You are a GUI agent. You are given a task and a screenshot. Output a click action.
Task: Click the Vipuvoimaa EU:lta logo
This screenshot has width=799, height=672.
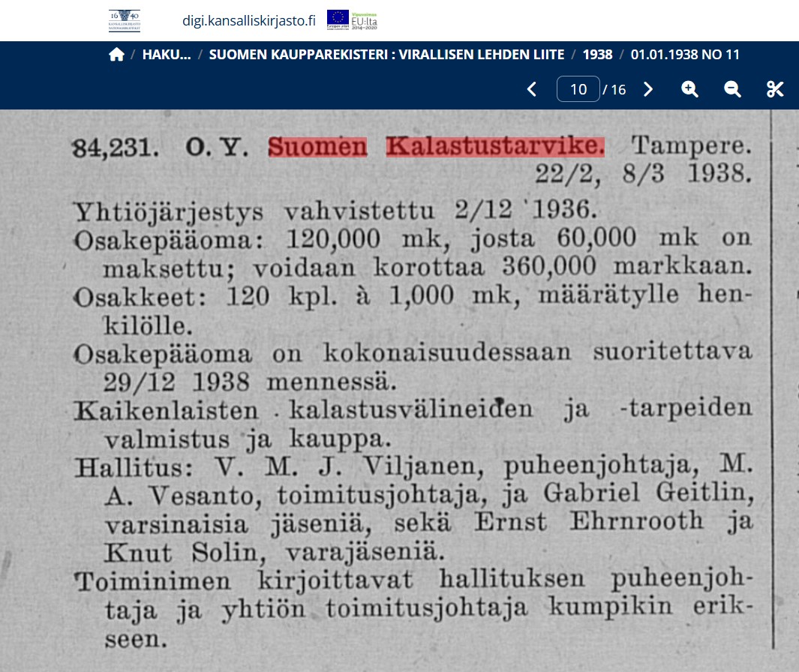[x=365, y=20]
